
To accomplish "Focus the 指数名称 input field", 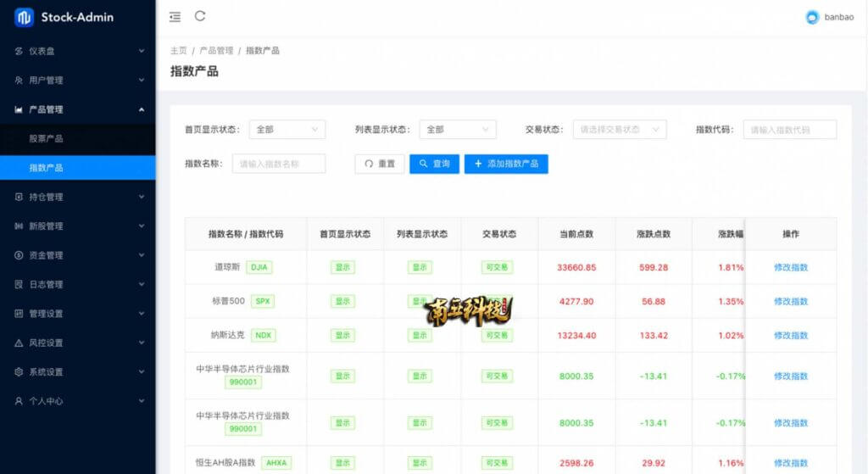I will pyautogui.click(x=279, y=164).
